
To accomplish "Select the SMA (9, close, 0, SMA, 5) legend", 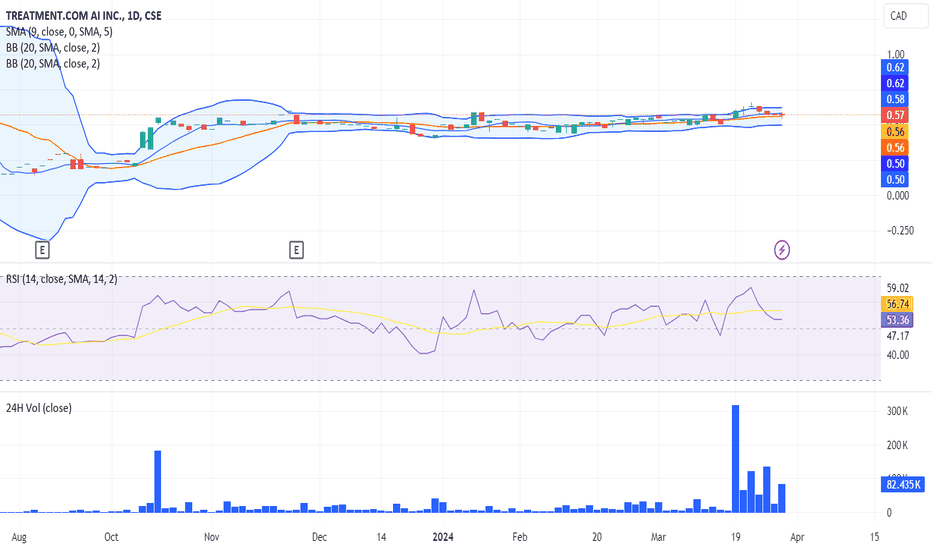I will (x=59, y=32).
